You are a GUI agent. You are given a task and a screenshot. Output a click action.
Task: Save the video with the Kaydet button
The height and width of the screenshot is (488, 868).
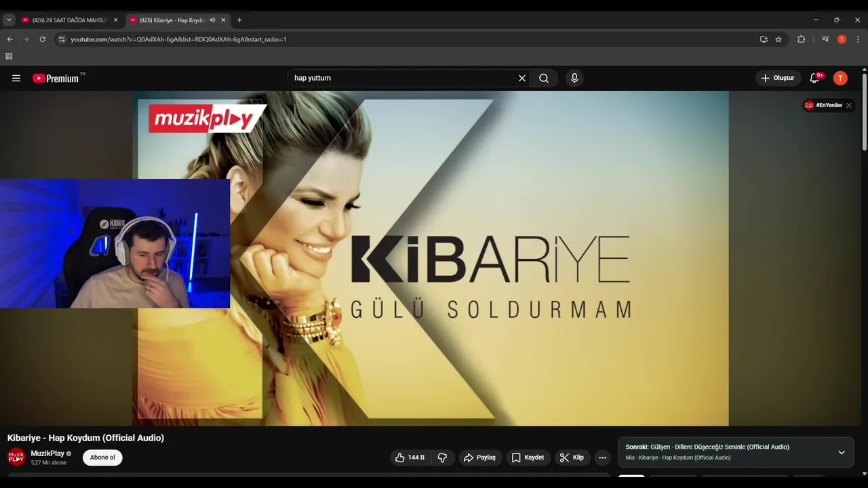coord(528,457)
